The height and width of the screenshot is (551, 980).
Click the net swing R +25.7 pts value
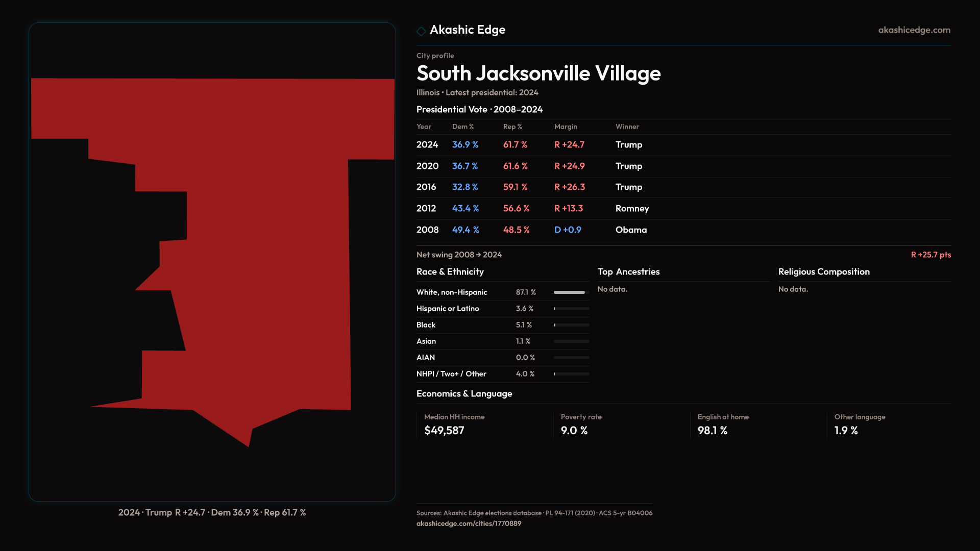tap(930, 255)
